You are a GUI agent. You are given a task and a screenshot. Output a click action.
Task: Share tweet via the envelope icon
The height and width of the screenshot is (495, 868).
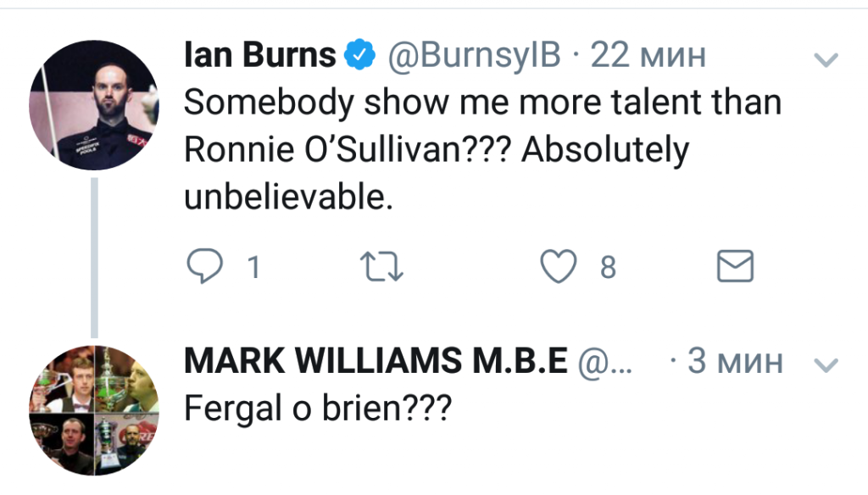[735, 268]
